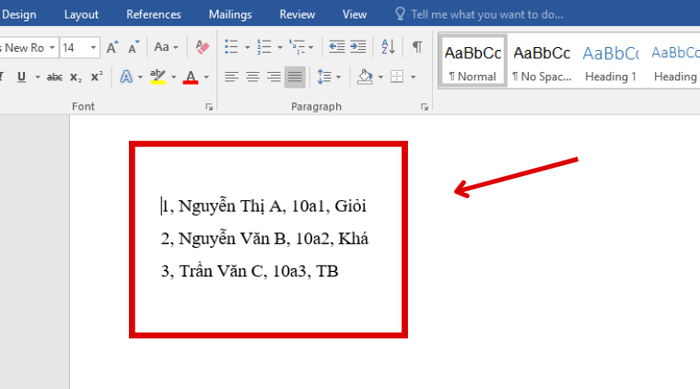Click the line '3, Trần Văn C, 10a3, TB'

[250, 271]
